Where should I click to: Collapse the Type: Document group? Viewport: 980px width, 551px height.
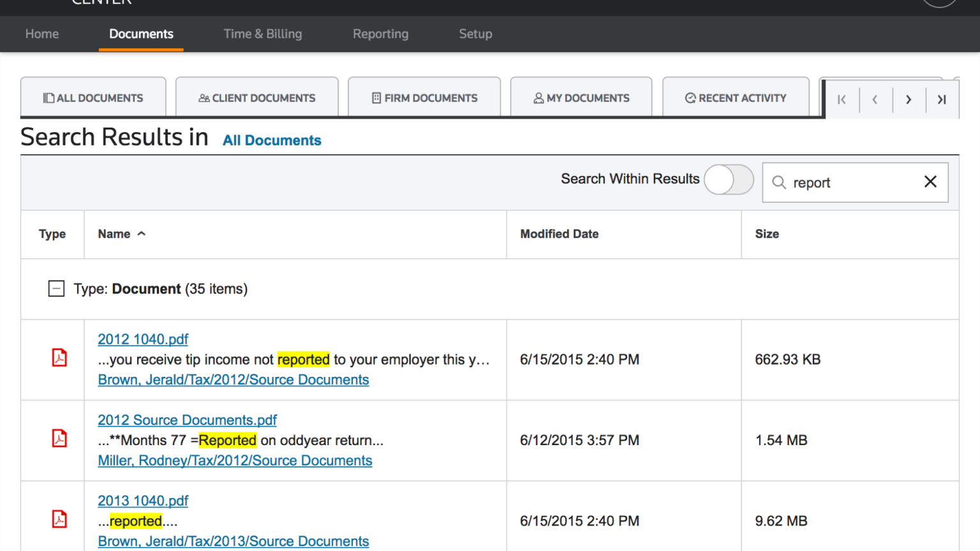pos(56,289)
